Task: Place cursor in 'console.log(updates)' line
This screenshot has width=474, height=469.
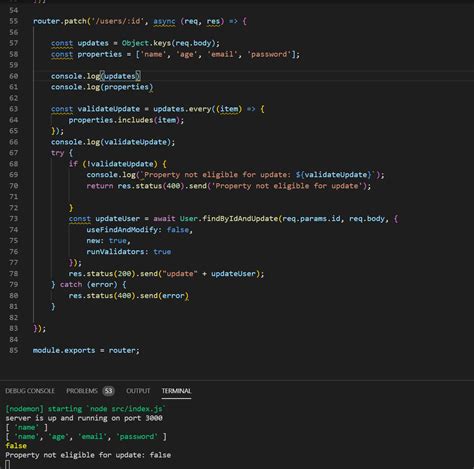Action: point(96,76)
